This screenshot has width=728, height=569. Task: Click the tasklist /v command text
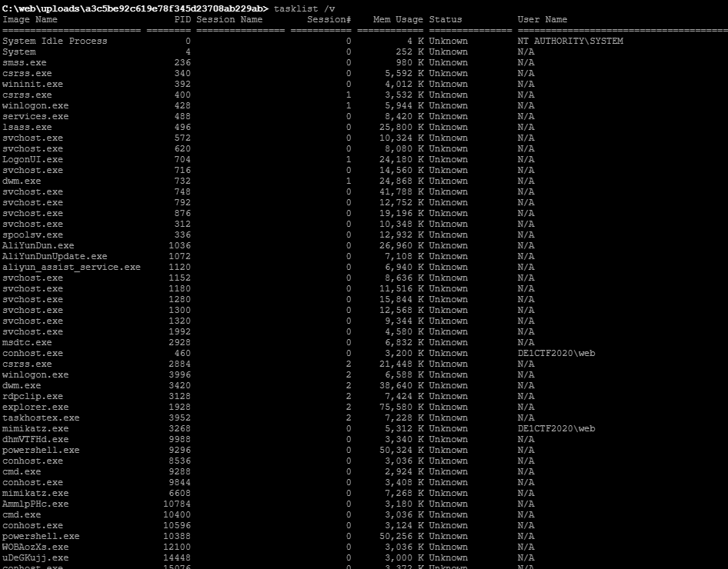point(304,8)
